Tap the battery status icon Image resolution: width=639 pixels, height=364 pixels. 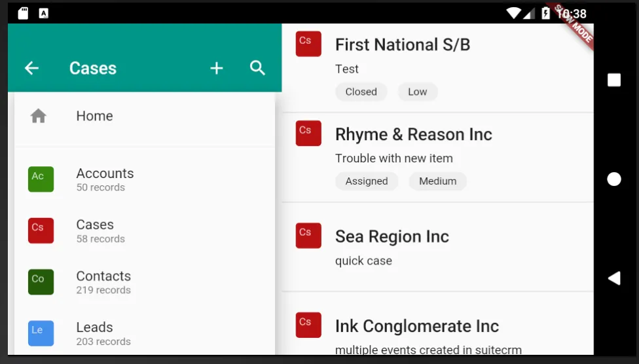click(545, 13)
